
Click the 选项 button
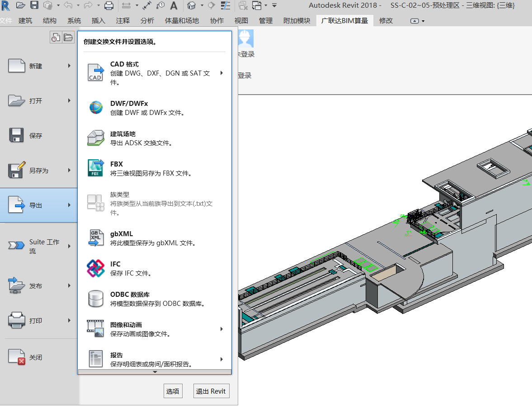click(173, 391)
